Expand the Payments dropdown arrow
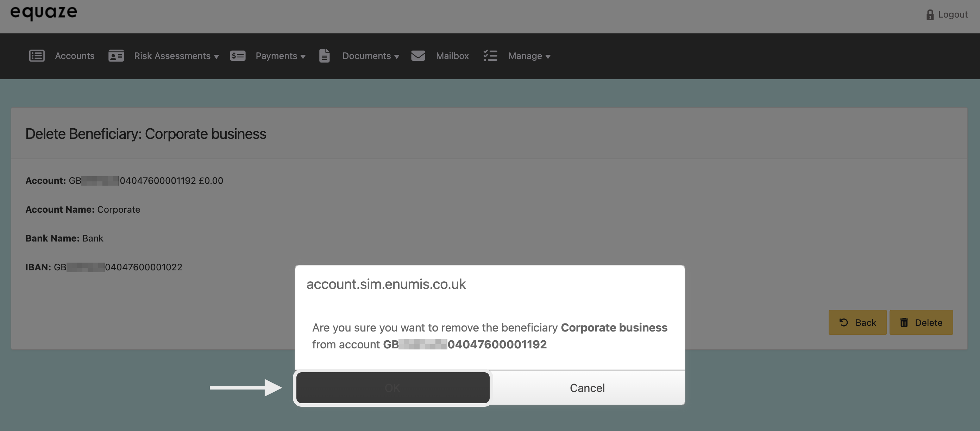Viewport: 980px width, 431px height. click(x=303, y=57)
